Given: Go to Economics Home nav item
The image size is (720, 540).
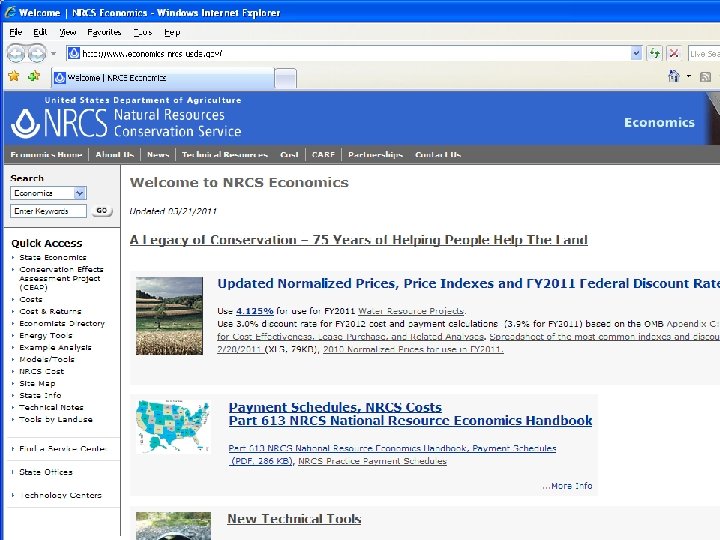Looking at the screenshot, I should point(46,155).
